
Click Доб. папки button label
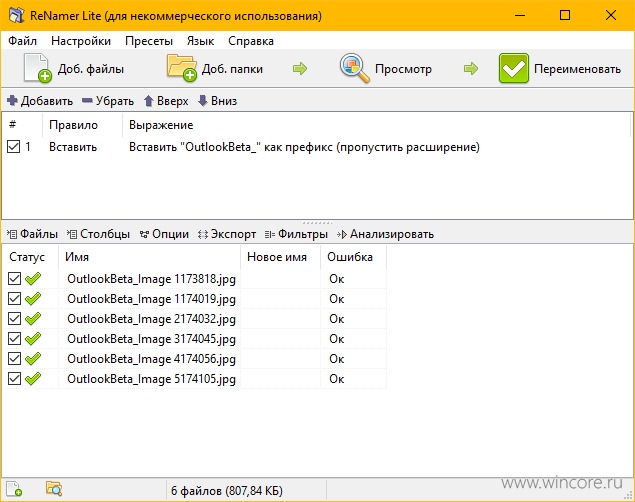click(232, 69)
